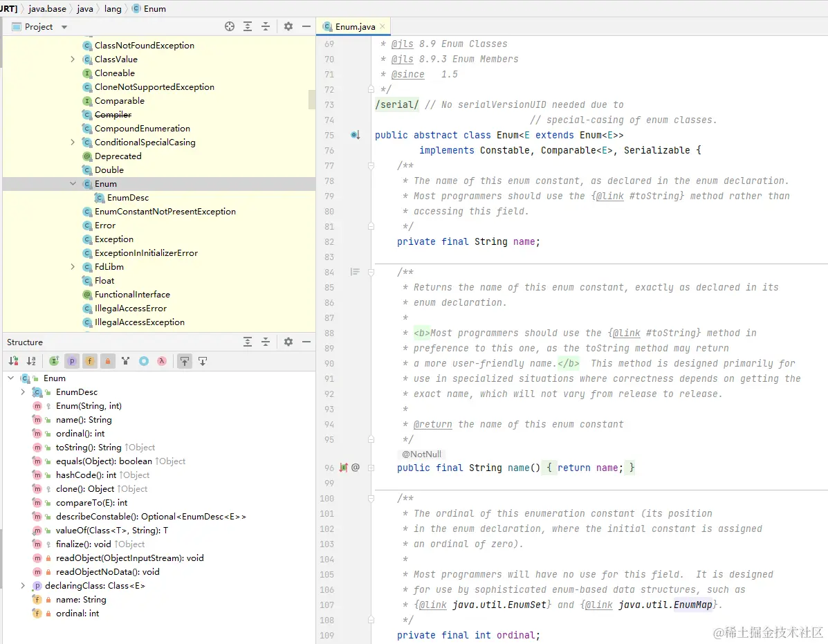Collapse all nodes in Project panel
Screen dimensions: 828x644
(266, 26)
